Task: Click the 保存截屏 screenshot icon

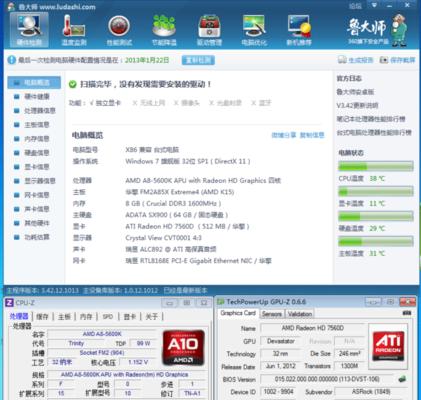Action: pos(384,60)
